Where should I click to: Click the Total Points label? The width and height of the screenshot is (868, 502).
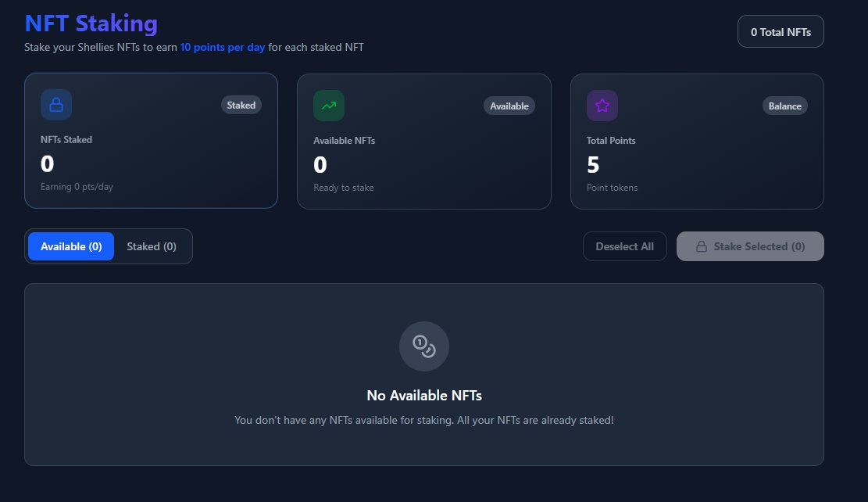click(611, 141)
